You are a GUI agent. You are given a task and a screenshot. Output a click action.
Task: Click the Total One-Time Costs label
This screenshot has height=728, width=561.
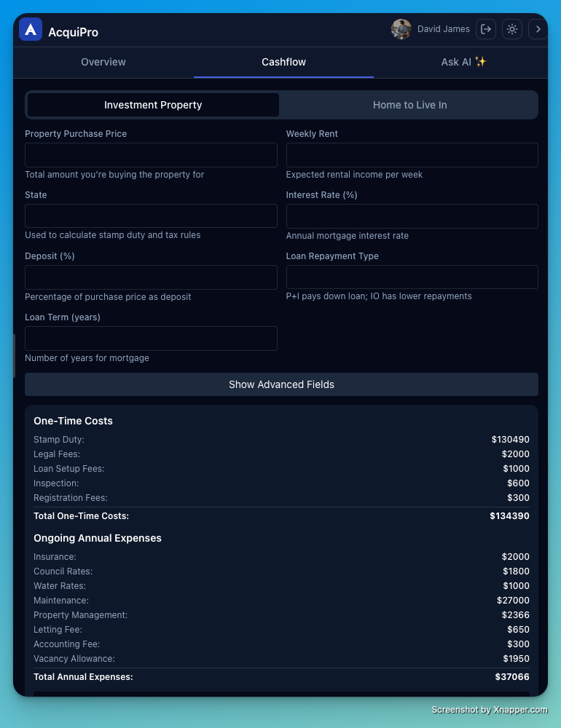tap(82, 516)
